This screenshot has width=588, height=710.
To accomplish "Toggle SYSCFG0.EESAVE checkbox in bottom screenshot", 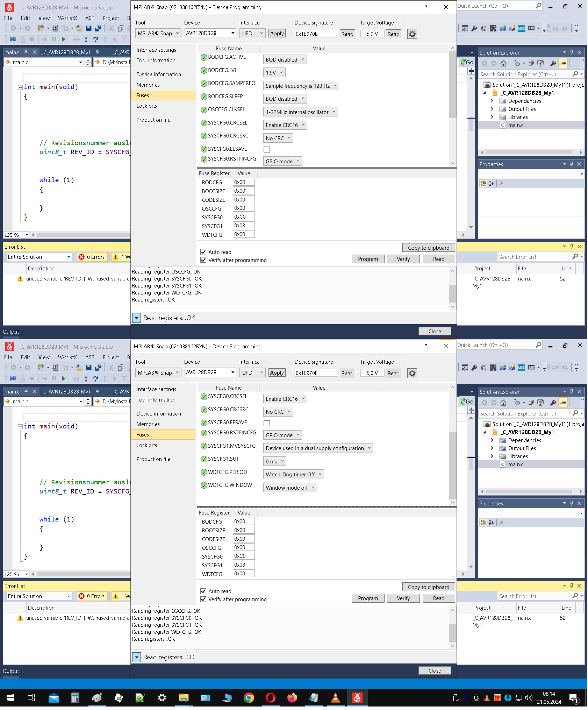I will click(267, 423).
